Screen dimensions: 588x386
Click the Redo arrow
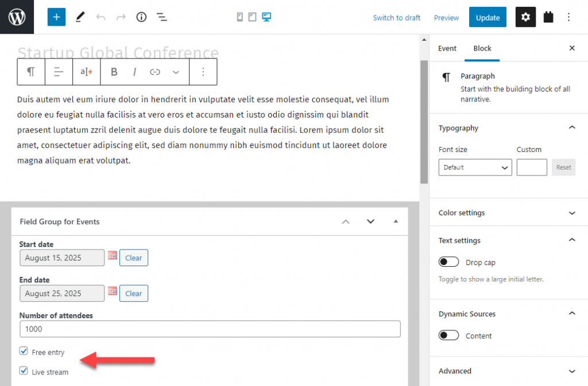121,17
